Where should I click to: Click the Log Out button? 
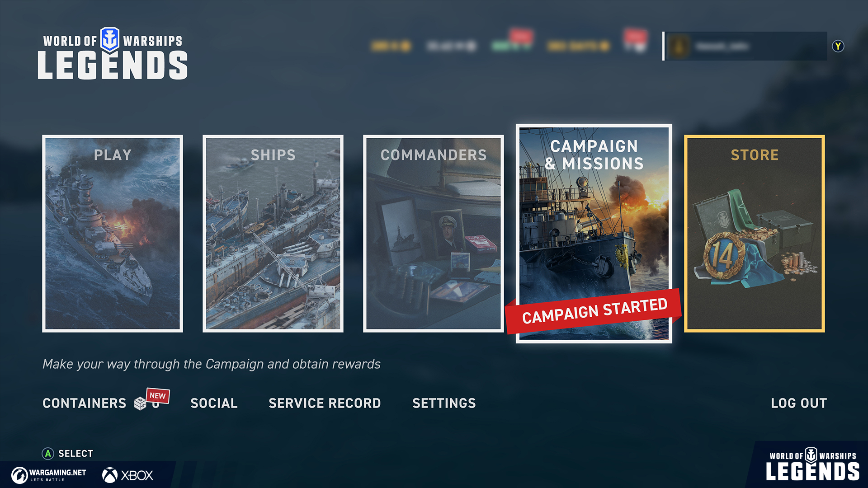click(x=799, y=403)
